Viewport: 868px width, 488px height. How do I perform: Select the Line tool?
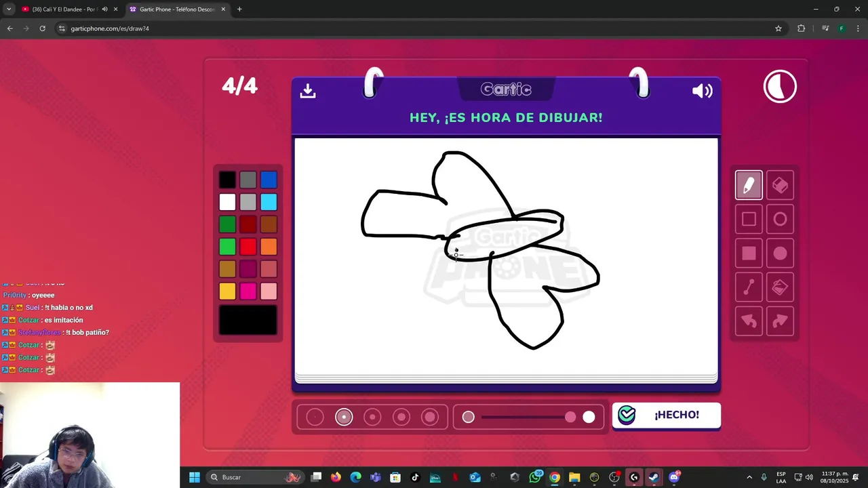click(749, 287)
